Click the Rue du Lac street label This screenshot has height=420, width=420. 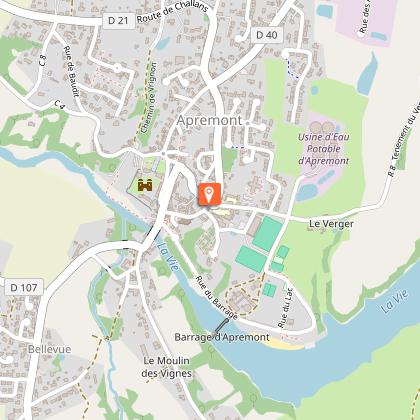click(285, 308)
